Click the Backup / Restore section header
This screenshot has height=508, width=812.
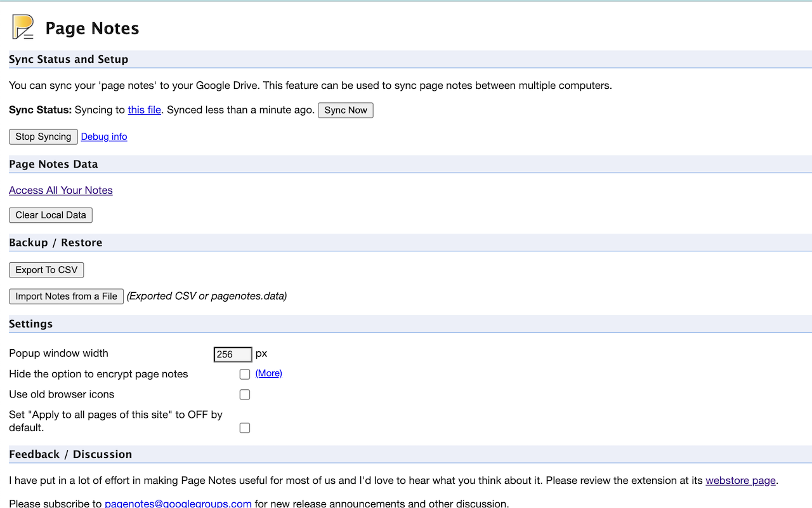click(56, 243)
